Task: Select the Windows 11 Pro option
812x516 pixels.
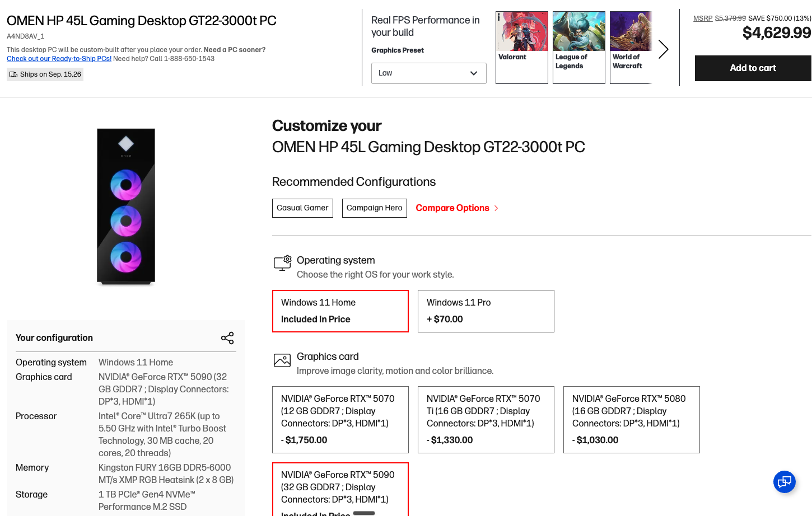Action: pos(486,311)
